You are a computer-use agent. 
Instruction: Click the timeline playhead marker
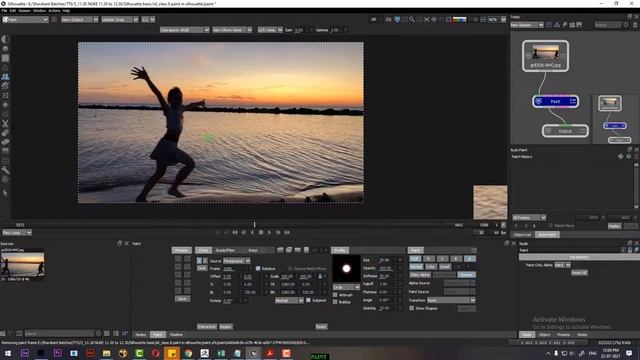(254, 224)
